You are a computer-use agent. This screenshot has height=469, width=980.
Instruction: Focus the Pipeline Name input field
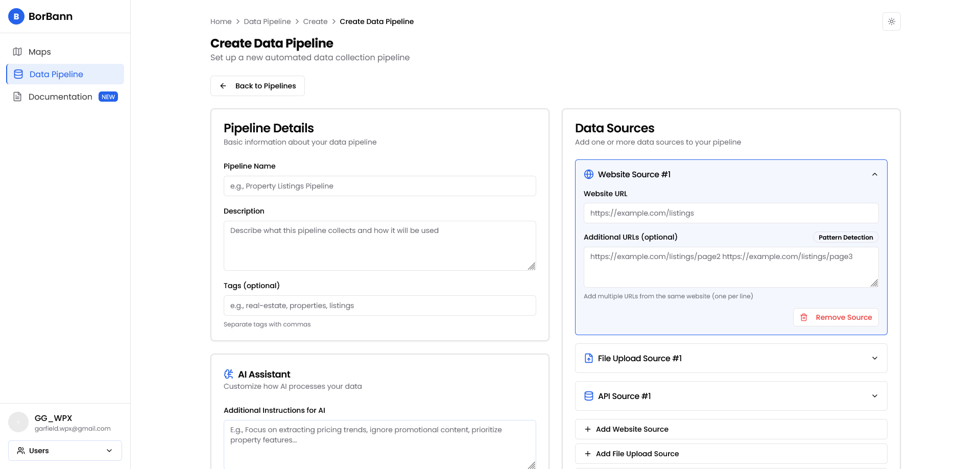(379, 186)
